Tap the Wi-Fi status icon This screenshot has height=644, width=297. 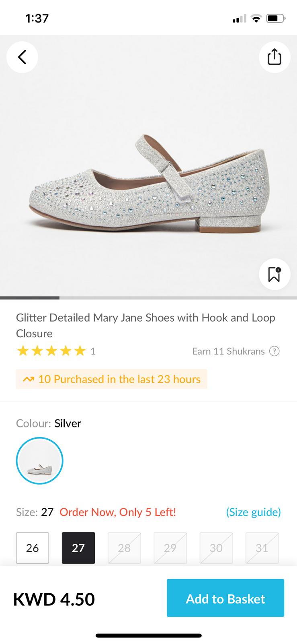point(256,19)
